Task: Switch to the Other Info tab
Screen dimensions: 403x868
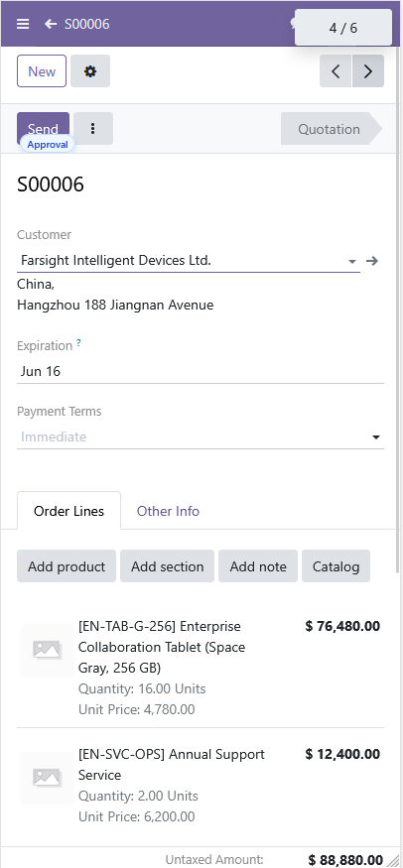Action: [x=169, y=511]
